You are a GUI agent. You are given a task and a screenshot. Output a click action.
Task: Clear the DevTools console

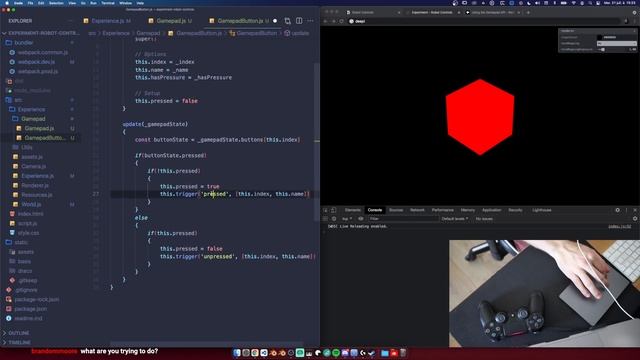tap(334, 219)
